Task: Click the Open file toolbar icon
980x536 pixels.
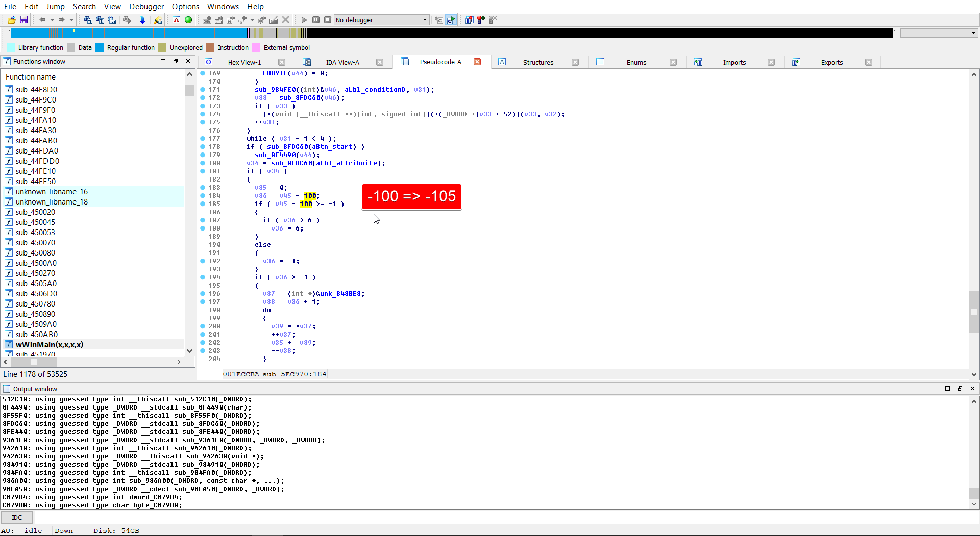Action: (11, 20)
